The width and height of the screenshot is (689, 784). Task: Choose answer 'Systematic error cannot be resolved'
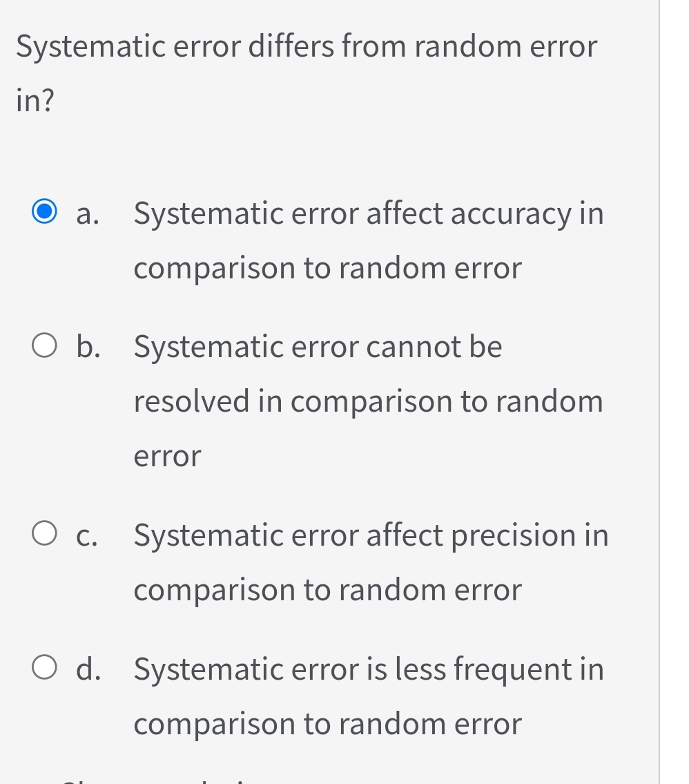(x=318, y=345)
